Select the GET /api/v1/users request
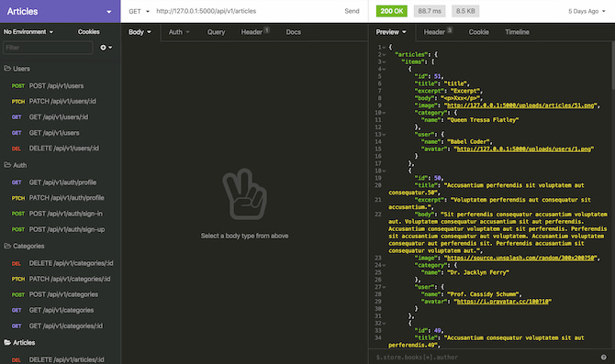 click(x=61, y=133)
